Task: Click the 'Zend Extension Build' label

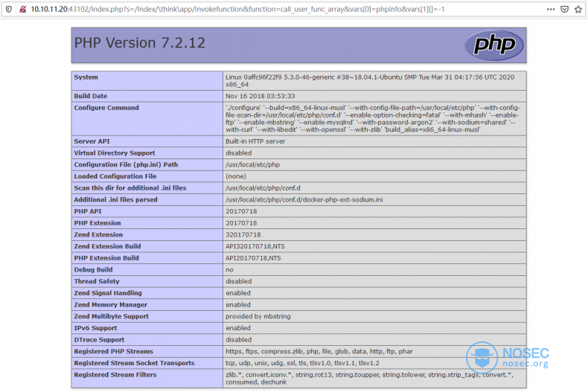Action: pyautogui.click(x=107, y=246)
